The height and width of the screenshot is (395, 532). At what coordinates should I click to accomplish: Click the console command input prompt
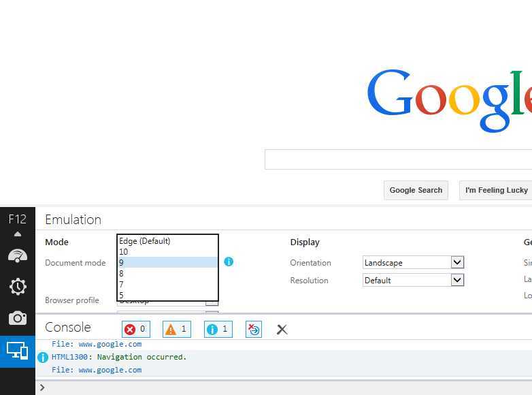(285, 388)
